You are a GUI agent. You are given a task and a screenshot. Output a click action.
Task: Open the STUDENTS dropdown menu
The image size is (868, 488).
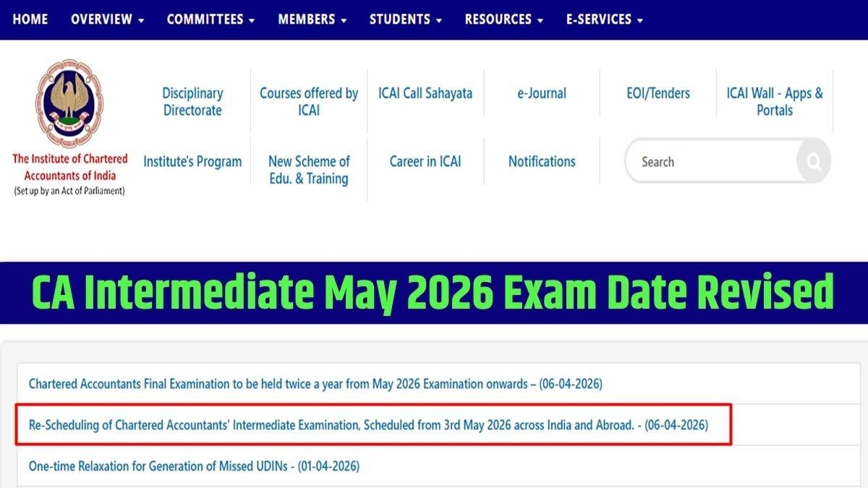pyautogui.click(x=405, y=20)
